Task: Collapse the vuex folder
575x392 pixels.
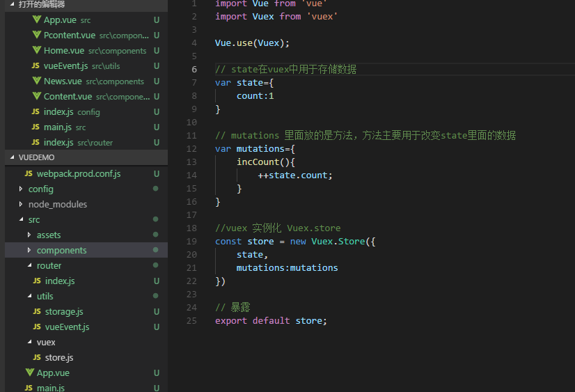Action: point(29,342)
